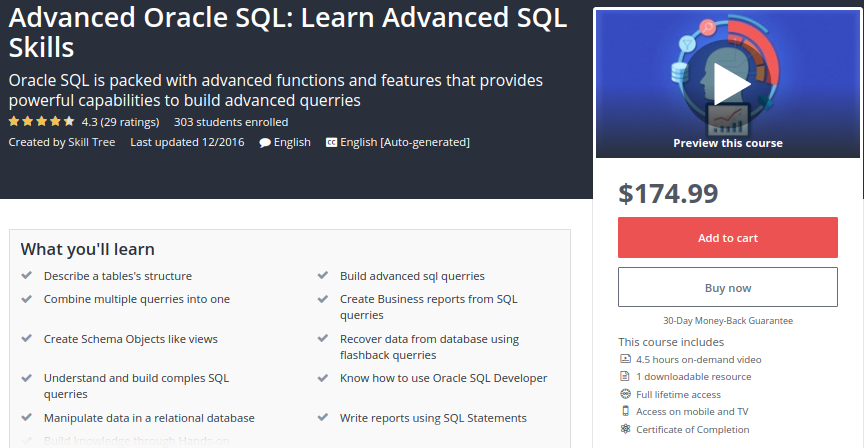Click checkmark beside Describe a tables's structure
Screen dimensions: 864x448
click(26, 275)
